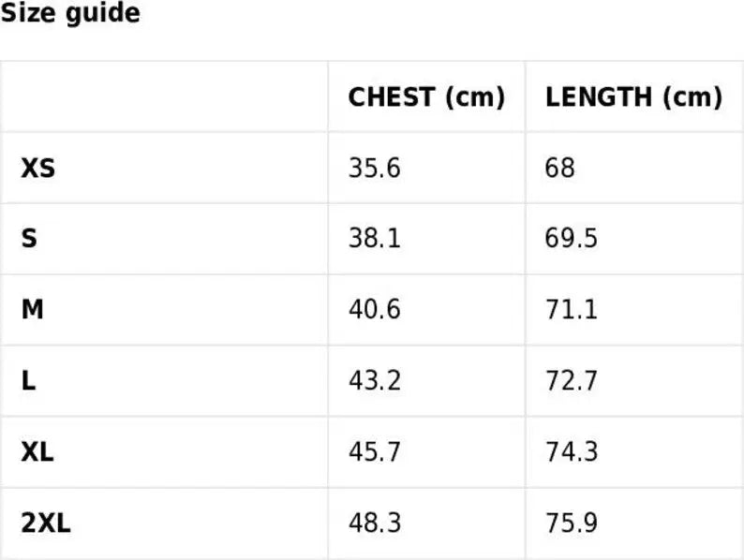The image size is (744, 560).
Task: Click the S size row label
Action: pos(29,239)
